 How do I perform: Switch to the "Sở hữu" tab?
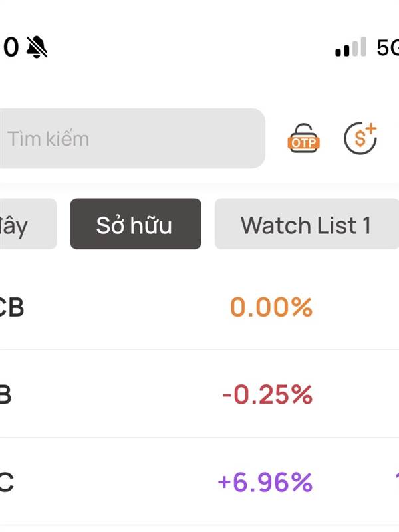(136, 224)
